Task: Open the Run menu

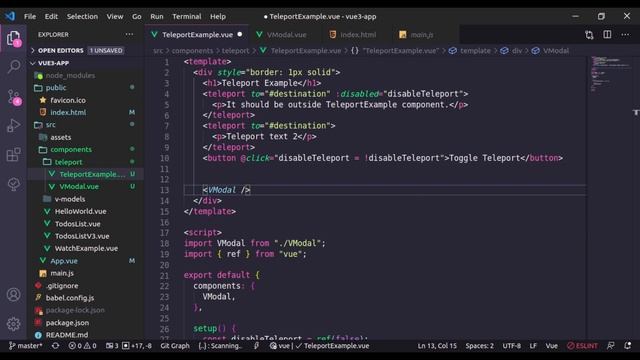Action: (x=157, y=16)
